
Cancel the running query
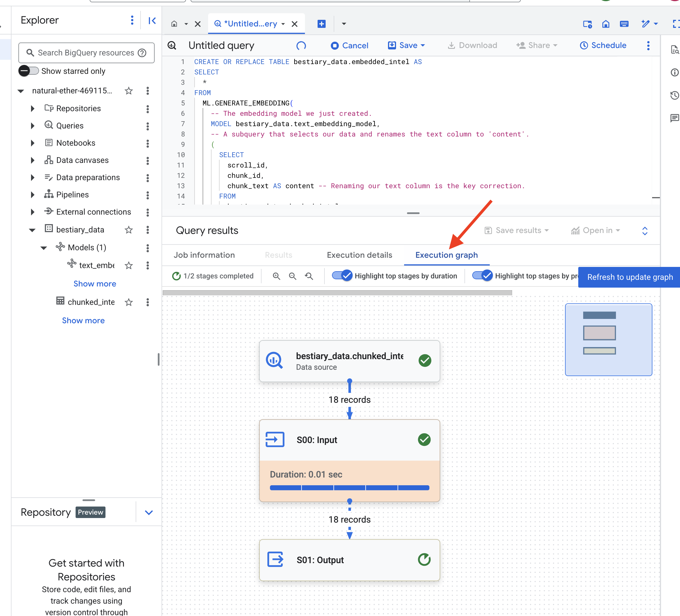[x=349, y=45]
